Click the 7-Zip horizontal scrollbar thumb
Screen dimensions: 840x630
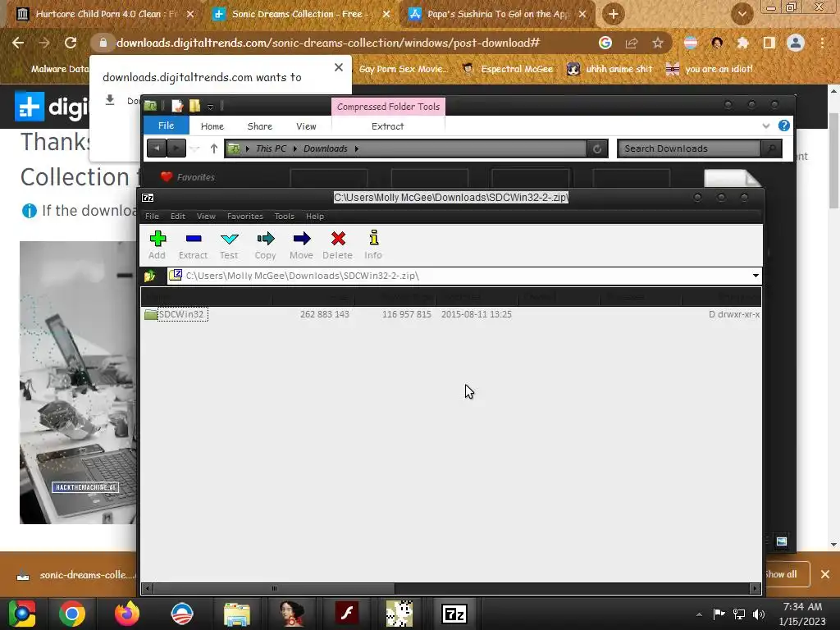[274, 588]
